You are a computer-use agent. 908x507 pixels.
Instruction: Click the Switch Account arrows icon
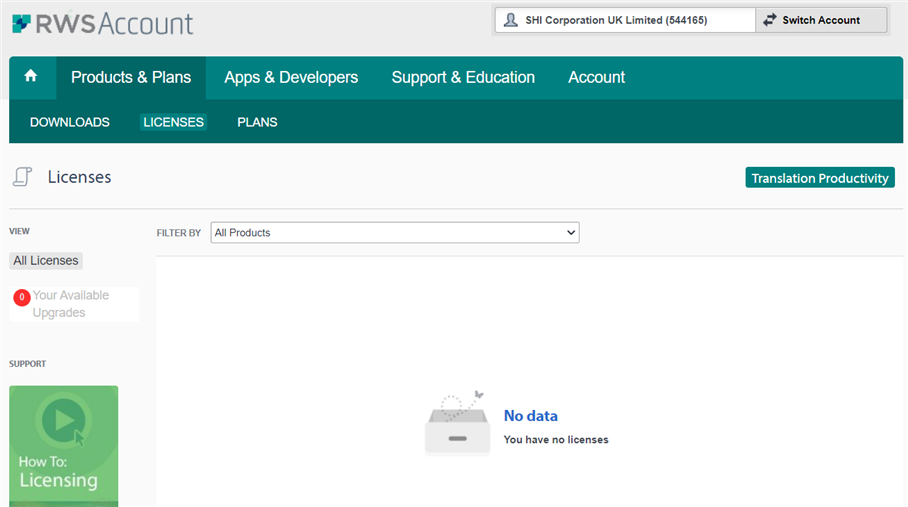click(769, 20)
